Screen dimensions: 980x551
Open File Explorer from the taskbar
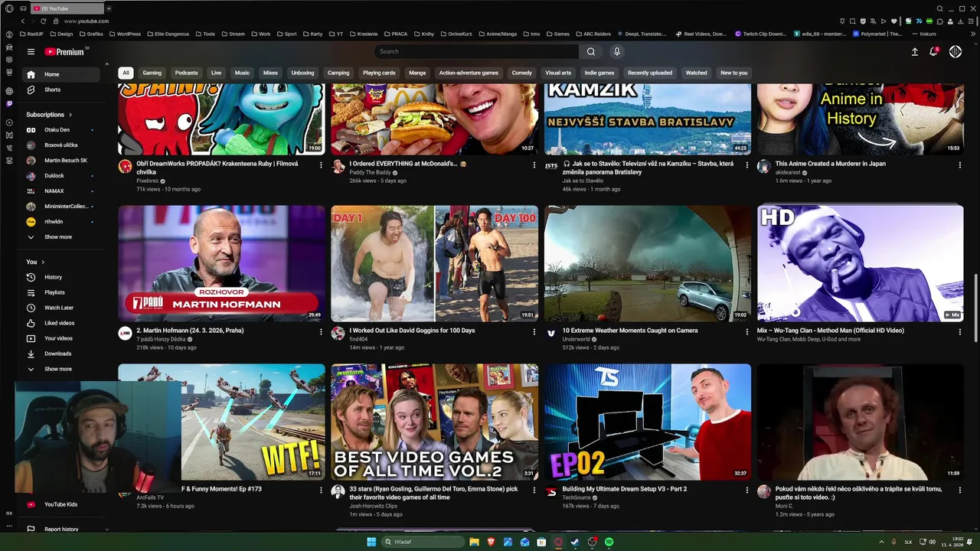pos(474,542)
